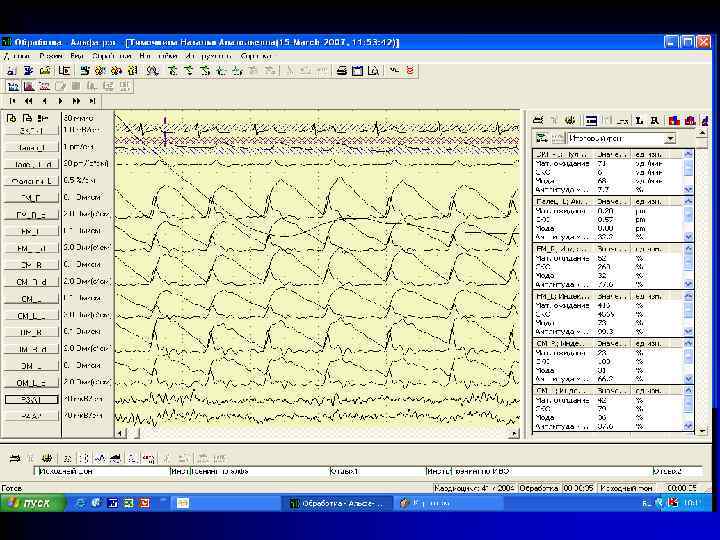
Task: Click the rewind double arrow button
Action: click(x=29, y=101)
